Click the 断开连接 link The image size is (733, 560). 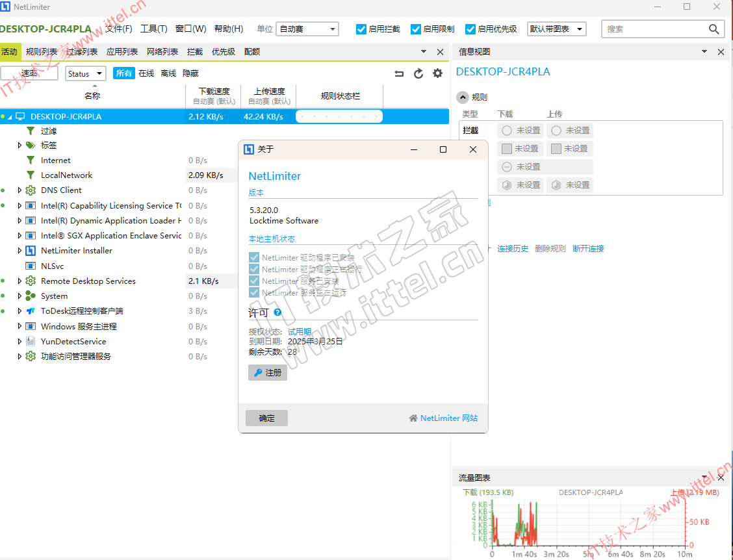588,249
